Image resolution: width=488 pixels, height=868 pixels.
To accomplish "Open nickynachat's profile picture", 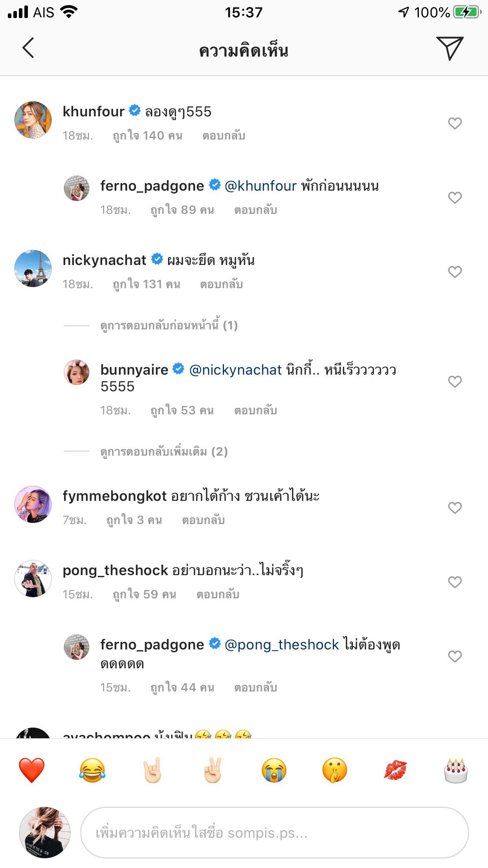I will point(33,268).
